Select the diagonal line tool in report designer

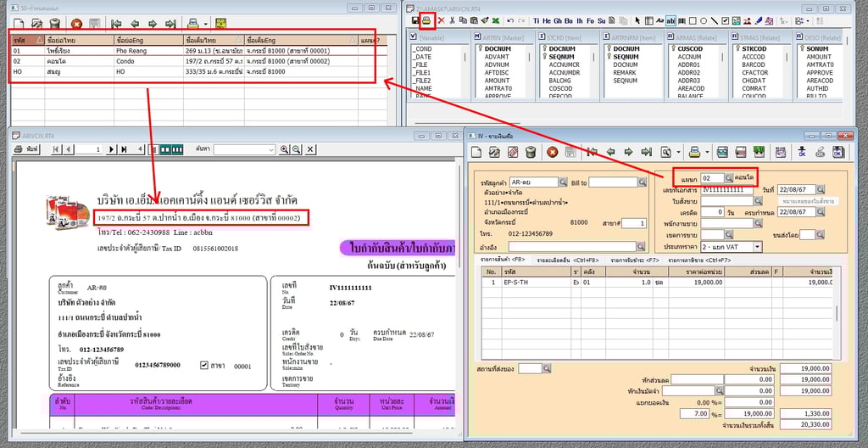714,21
